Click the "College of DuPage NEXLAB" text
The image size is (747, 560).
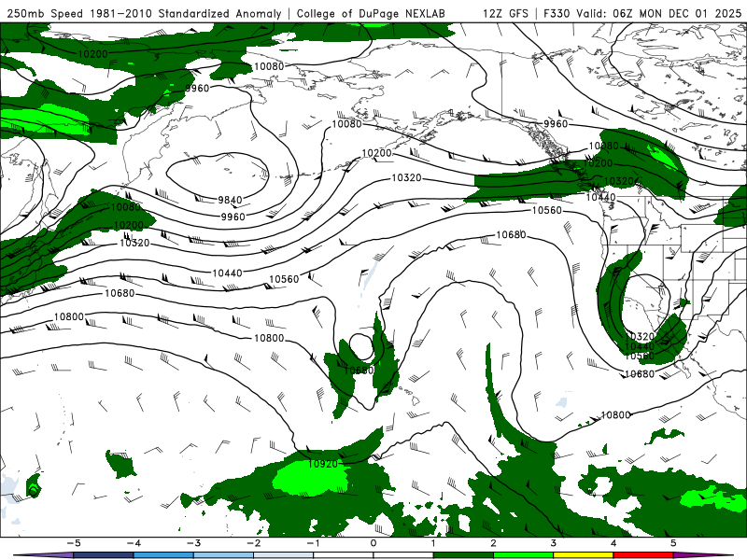tap(371, 13)
